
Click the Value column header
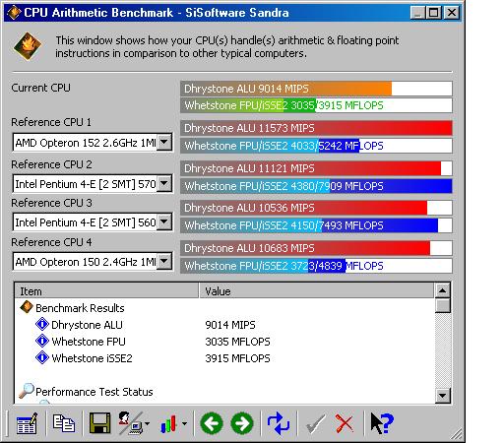point(316,290)
